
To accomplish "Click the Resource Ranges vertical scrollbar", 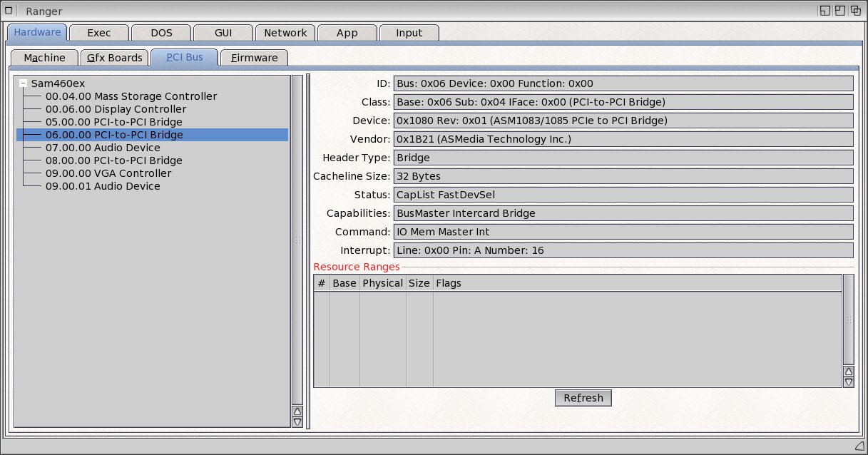I will click(848, 319).
